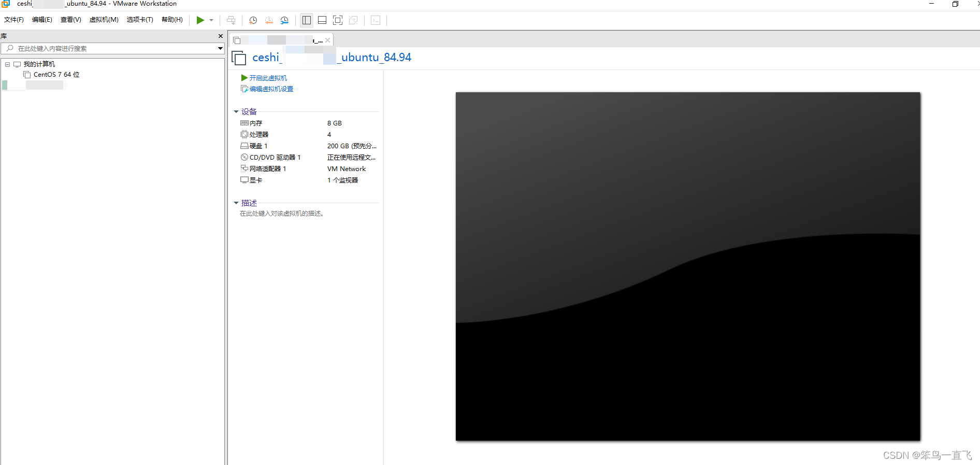Select the 内存 device row
980x465 pixels.
point(308,123)
